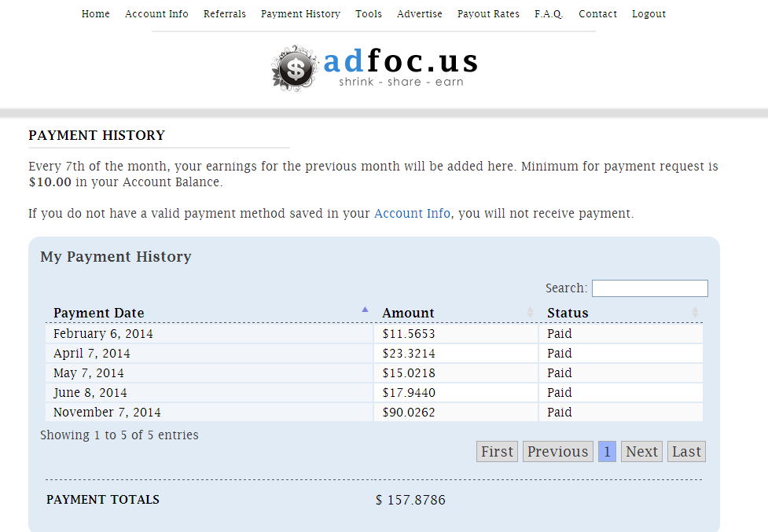Go to the Contact page
The image size is (768, 532).
point(597,14)
